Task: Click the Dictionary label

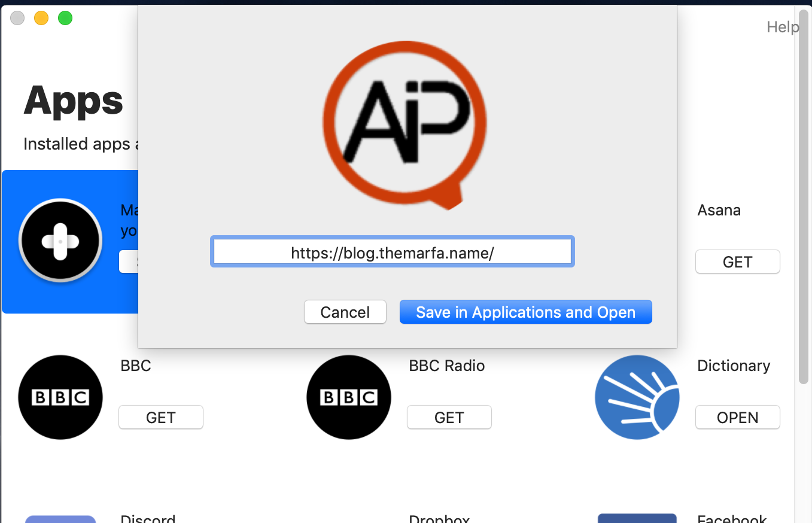Action: [x=734, y=366]
